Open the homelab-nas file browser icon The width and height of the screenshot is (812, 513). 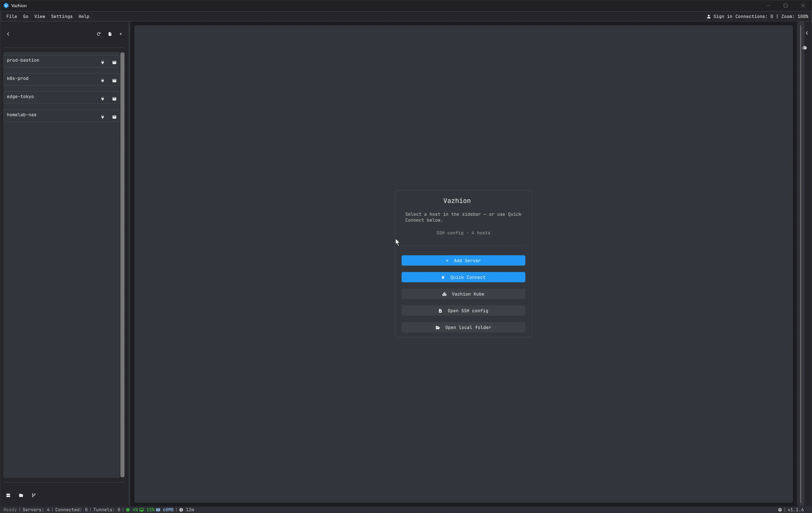(x=114, y=117)
